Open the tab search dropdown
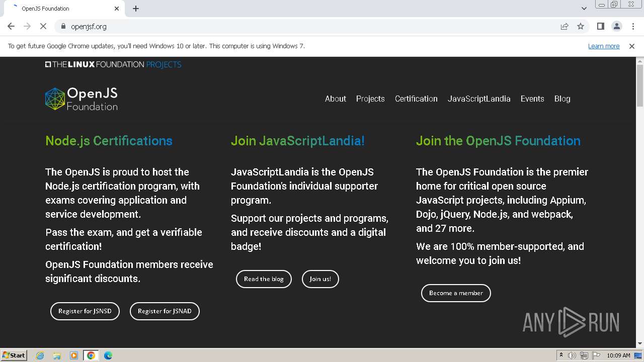Image resolution: width=644 pixels, height=362 pixels. [584, 9]
